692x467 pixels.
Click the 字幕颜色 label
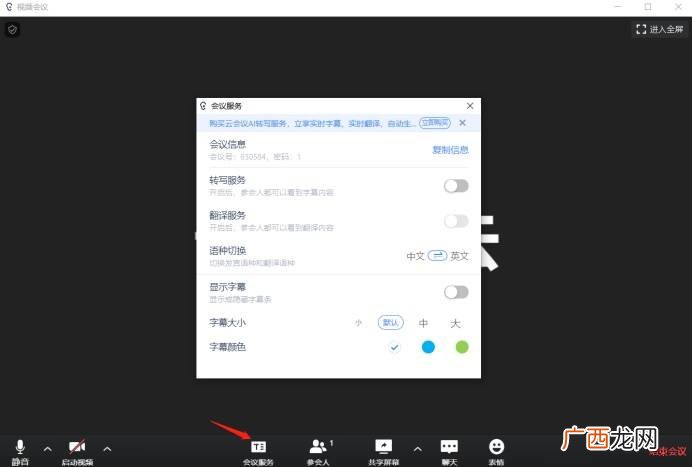227,347
